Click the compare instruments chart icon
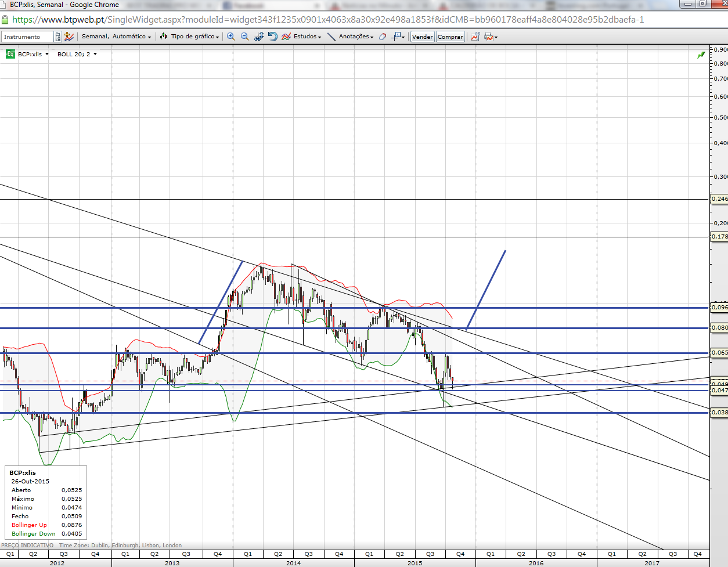 (69, 37)
